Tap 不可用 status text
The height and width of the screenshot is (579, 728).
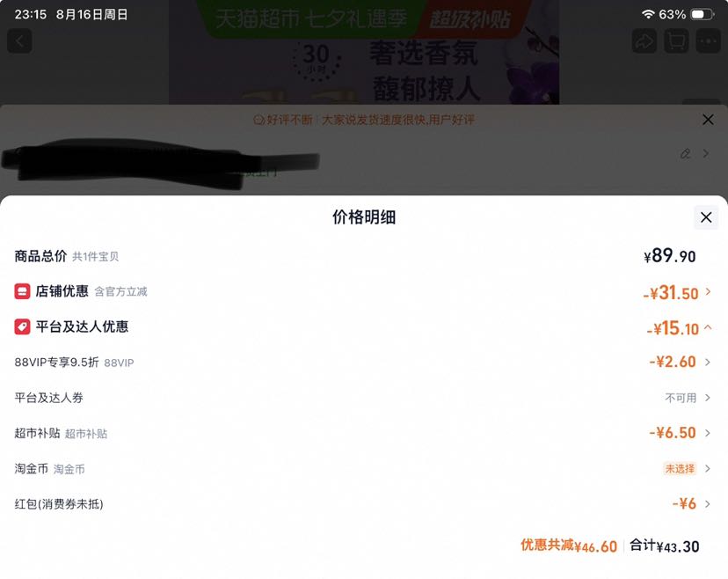click(681, 398)
